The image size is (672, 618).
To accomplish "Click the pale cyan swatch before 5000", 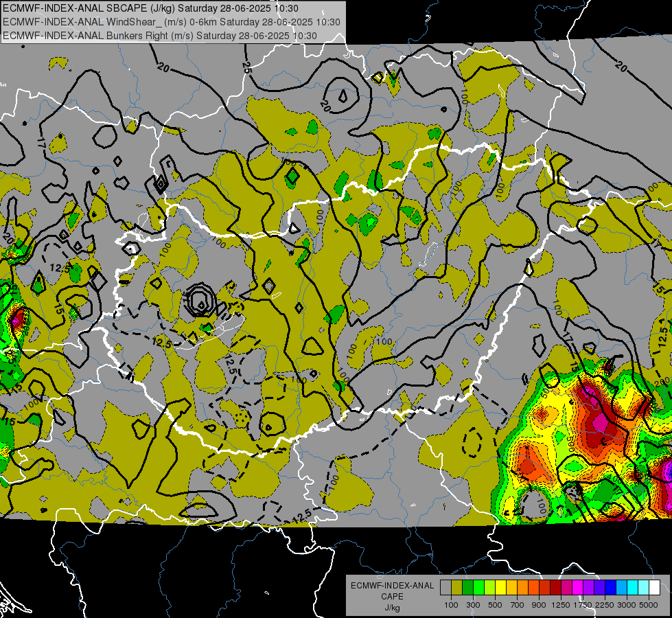I will pyautogui.click(x=643, y=587).
